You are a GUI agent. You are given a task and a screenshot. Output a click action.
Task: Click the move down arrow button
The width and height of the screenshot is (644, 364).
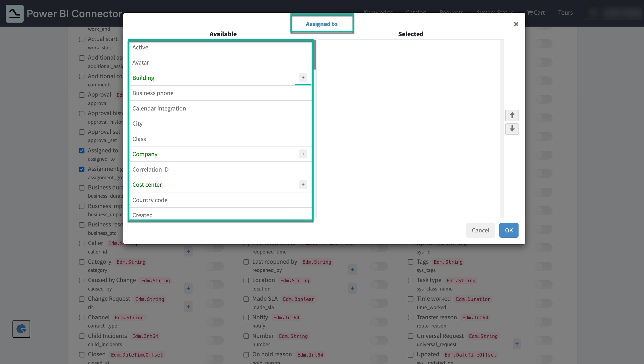click(512, 129)
